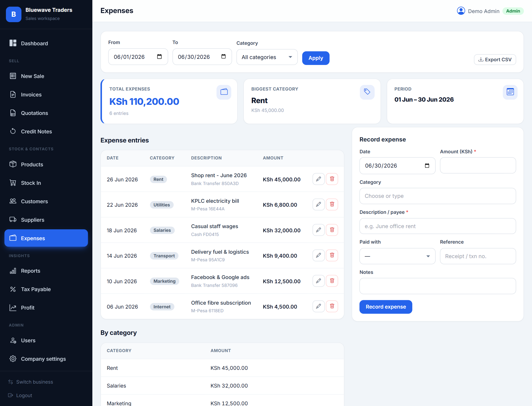Click the wallet icon on Total Expenses card

[x=224, y=92]
